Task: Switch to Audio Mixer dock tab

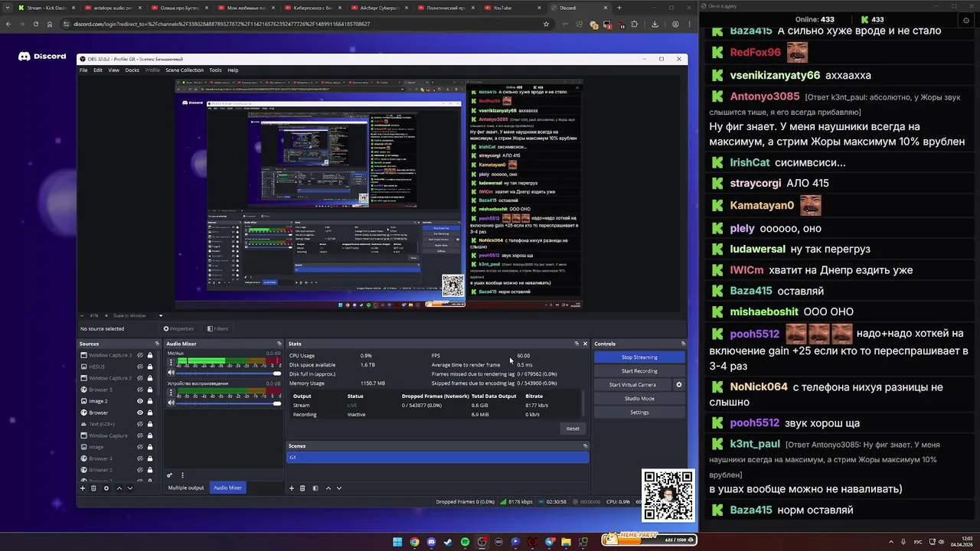Action: tap(227, 487)
